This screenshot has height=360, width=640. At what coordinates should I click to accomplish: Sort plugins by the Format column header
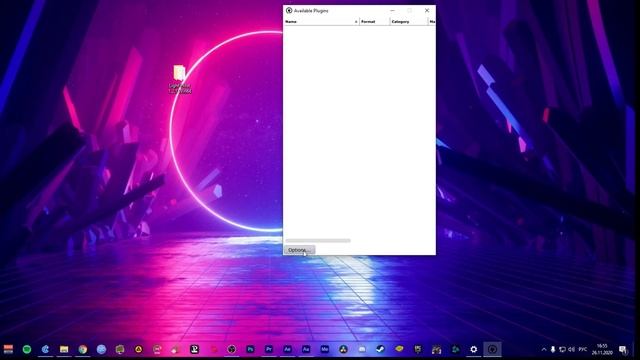[374, 22]
